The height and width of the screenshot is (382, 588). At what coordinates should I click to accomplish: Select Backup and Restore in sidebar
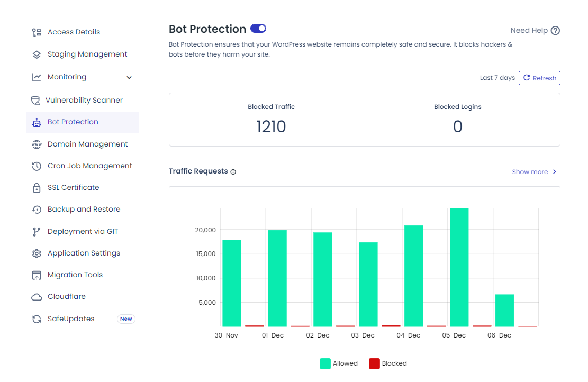pos(85,209)
